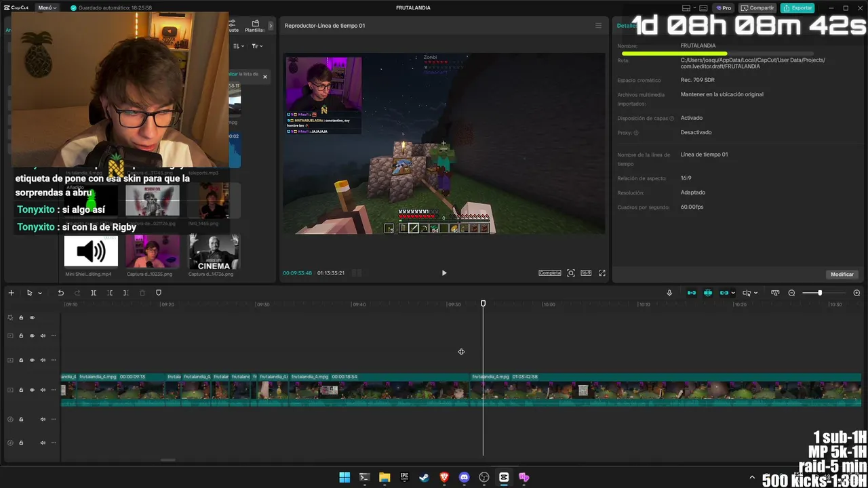The width and height of the screenshot is (868, 488).
Task: Add a marker with the shield-shaped marker icon
Action: click(159, 293)
